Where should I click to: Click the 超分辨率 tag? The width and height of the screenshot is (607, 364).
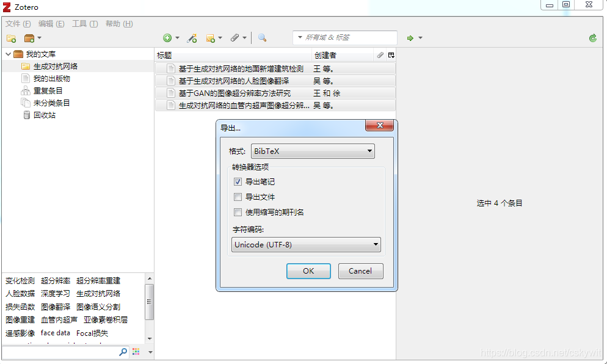[x=56, y=281]
